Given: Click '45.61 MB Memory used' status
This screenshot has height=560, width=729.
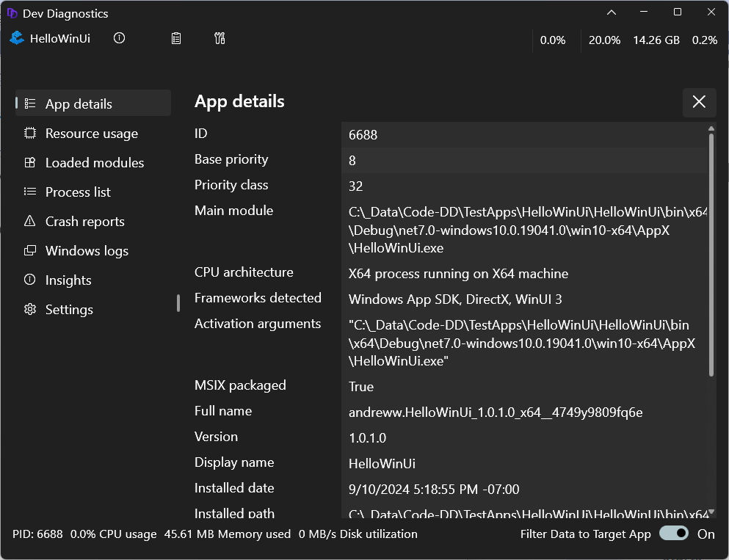Looking at the screenshot, I should [x=228, y=534].
